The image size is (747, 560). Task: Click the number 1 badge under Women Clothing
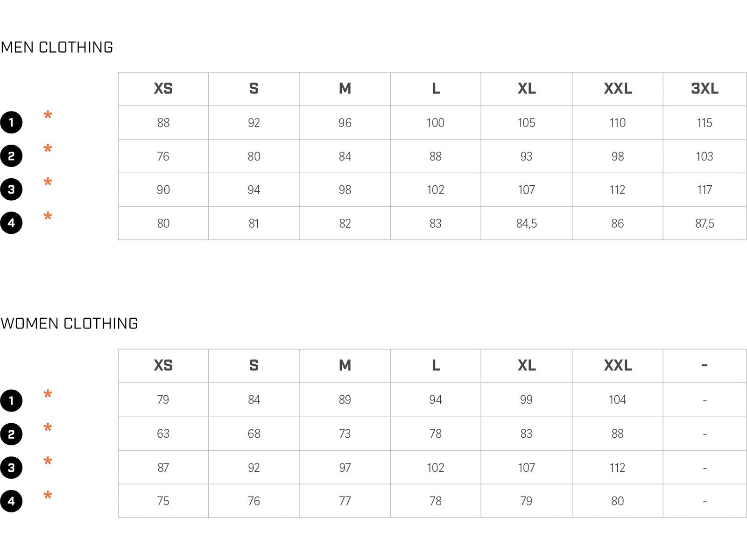tap(11, 400)
